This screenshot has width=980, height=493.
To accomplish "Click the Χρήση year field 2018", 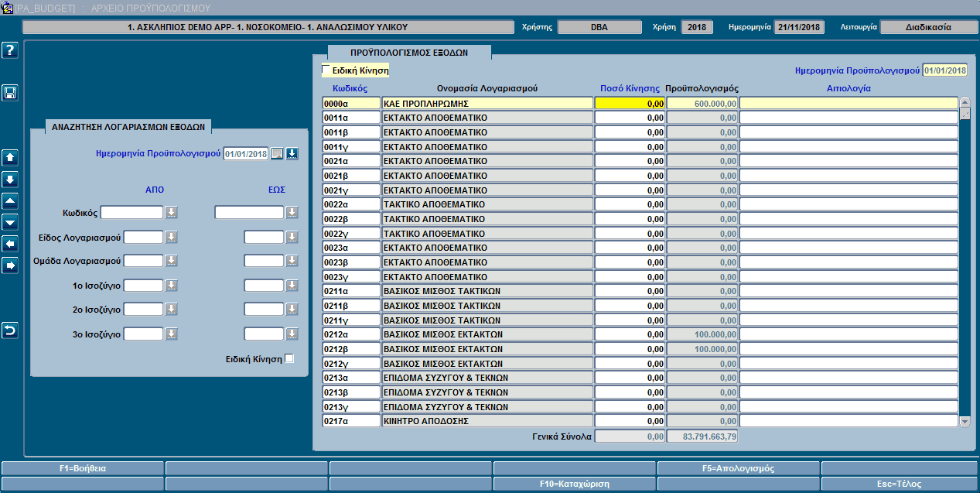I will click(697, 27).
